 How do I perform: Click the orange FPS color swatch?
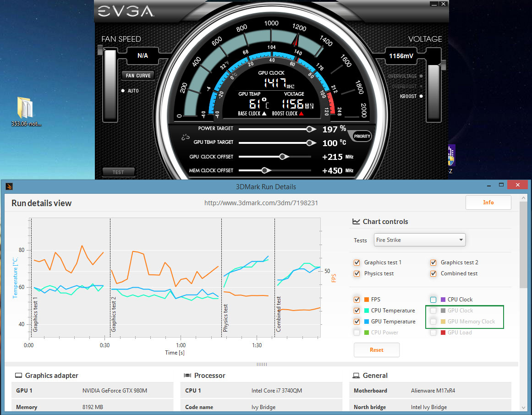(367, 300)
